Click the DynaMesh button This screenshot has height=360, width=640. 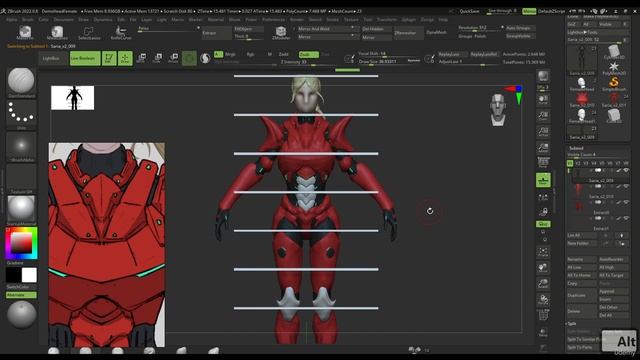(x=437, y=33)
